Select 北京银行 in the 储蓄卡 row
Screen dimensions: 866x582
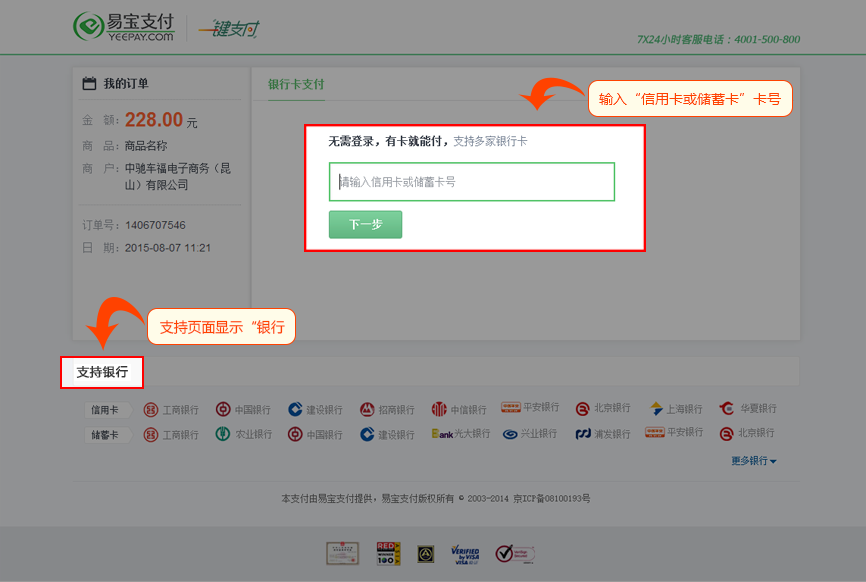tap(747, 433)
